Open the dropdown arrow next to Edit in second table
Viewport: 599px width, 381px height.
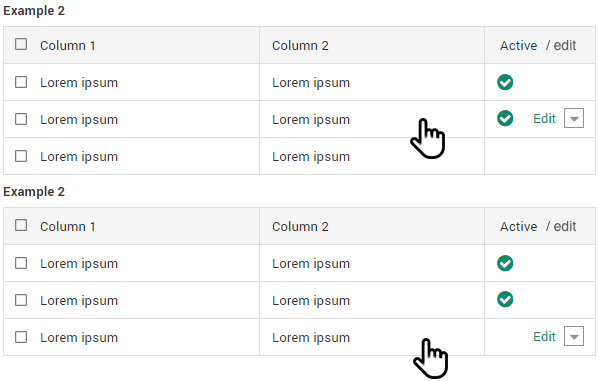[x=574, y=336]
